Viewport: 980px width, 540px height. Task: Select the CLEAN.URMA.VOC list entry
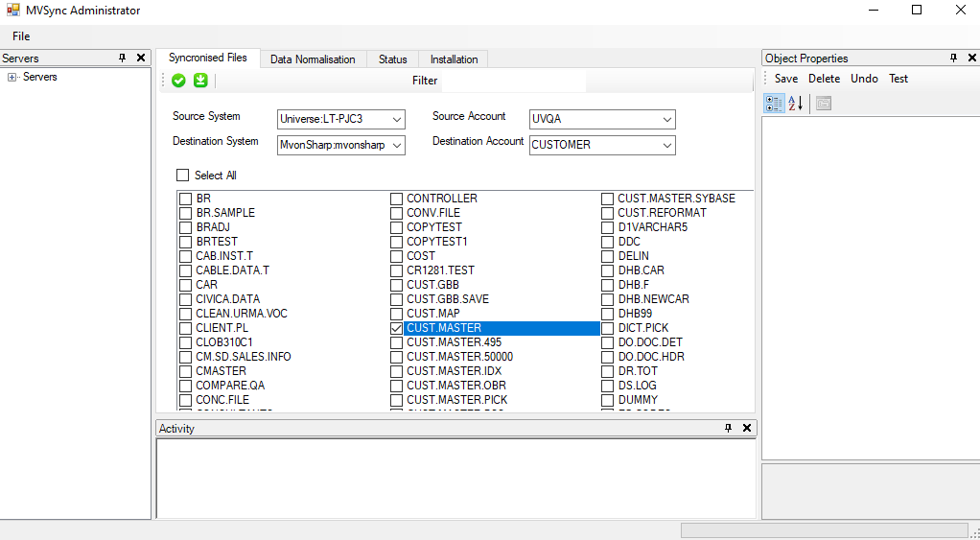pos(242,314)
